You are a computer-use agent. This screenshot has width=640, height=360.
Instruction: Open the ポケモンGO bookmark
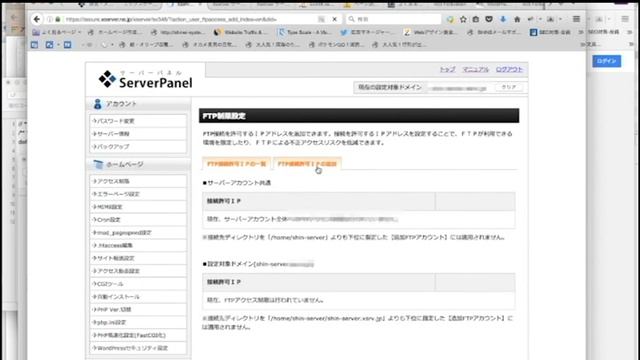(338, 44)
